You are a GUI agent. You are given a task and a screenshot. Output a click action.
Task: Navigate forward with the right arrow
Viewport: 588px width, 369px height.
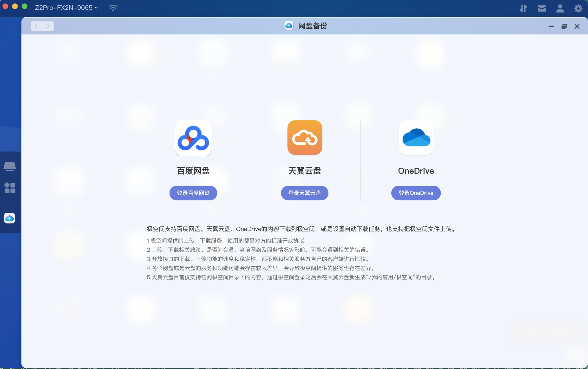(x=48, y=26)
